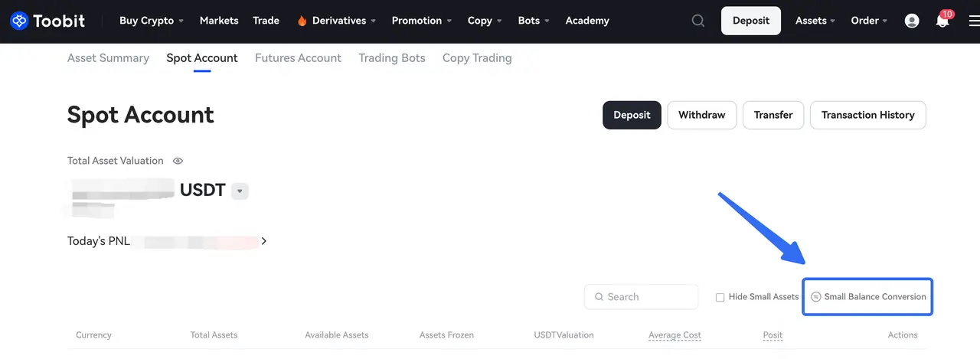Toggle asset valuation visibility eye icon
The image size is (980, 359).
click(178, 161)
